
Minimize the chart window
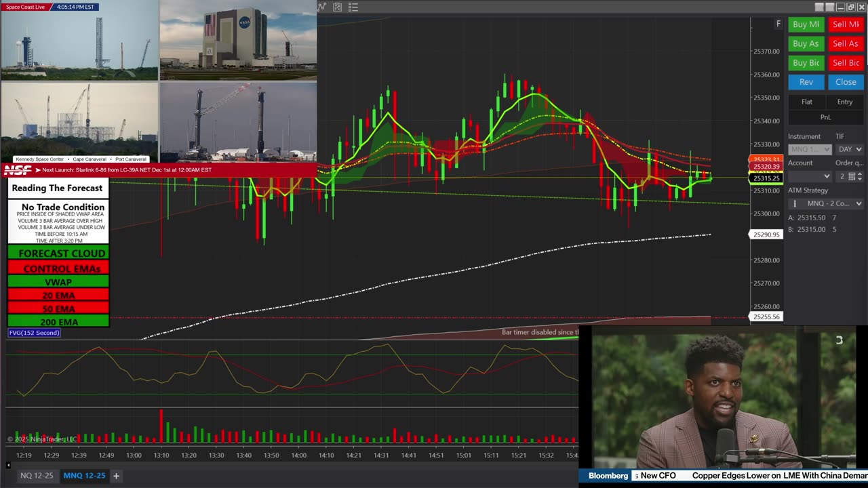pyautogui.click(x=841, y=7)
